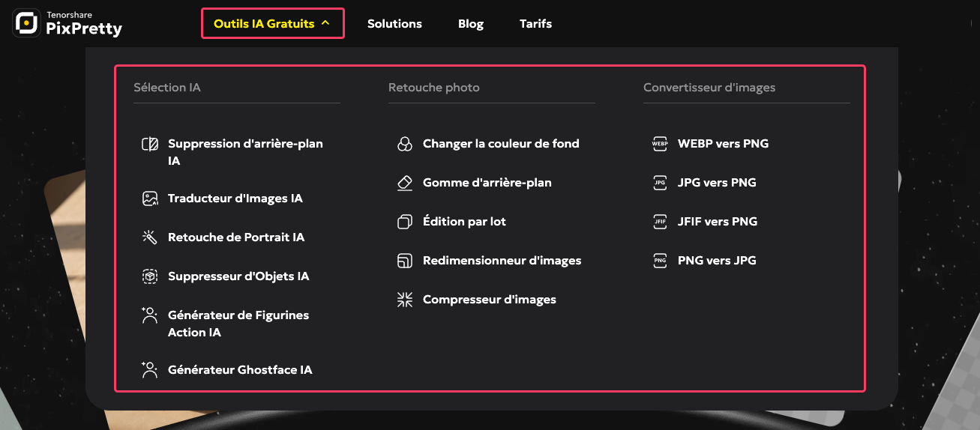
Task: Open the Solutions menu
Action: point(394,24)
